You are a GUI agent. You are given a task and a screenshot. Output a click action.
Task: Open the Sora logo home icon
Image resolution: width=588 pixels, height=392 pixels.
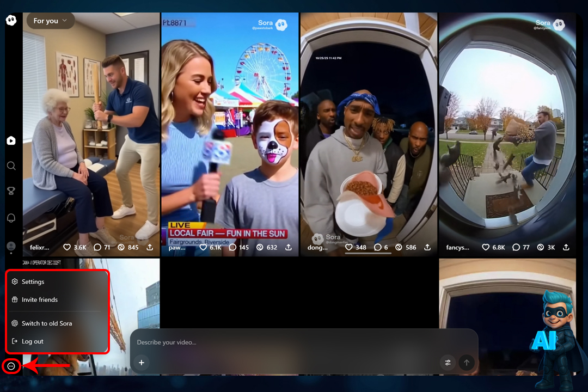[11, 20]
